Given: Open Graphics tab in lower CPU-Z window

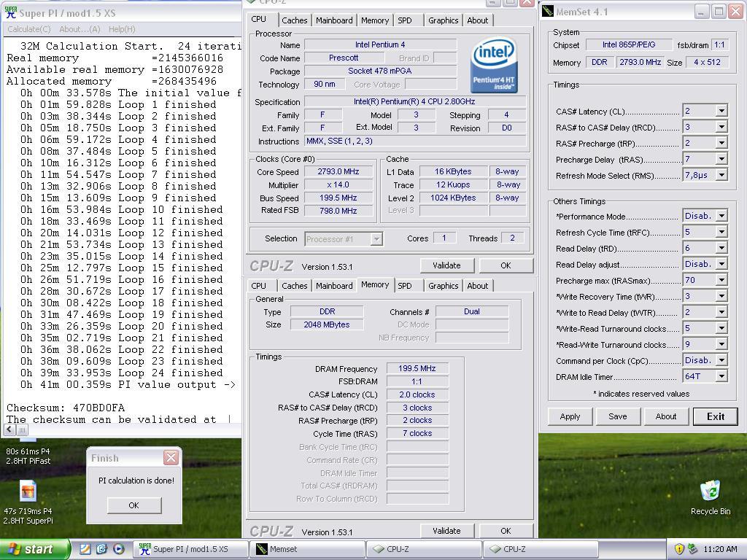Looking at the screenshot, I should point(443,286).
